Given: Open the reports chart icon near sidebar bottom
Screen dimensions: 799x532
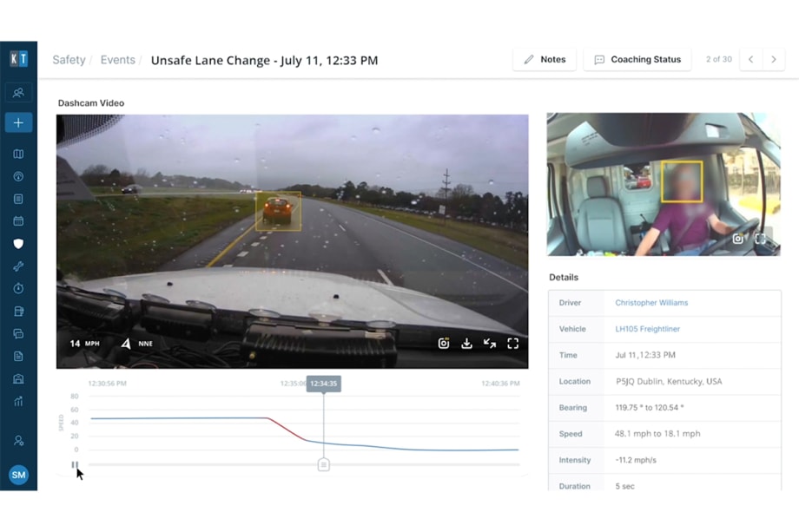Looking at the screenshot, I should coord(18,401).
